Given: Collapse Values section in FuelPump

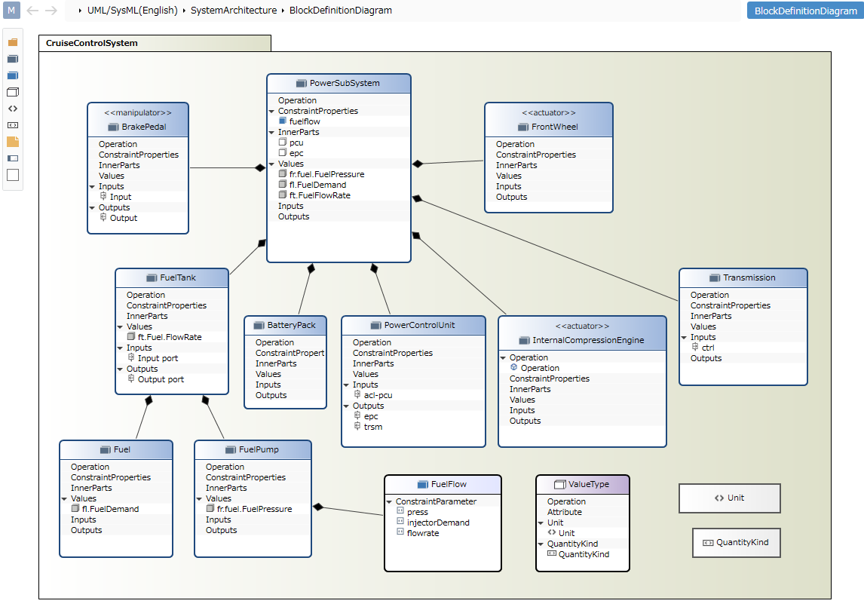Looking at the screenshot, I should click(199, 498).
